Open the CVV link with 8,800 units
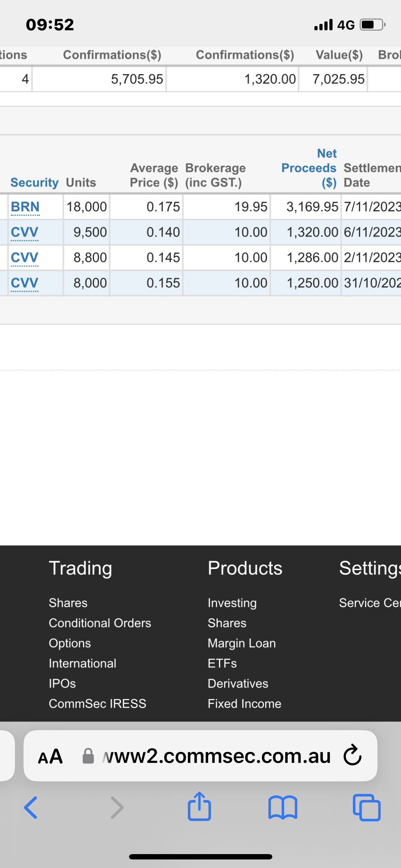The image size is (401, 868). pos(24,258)
